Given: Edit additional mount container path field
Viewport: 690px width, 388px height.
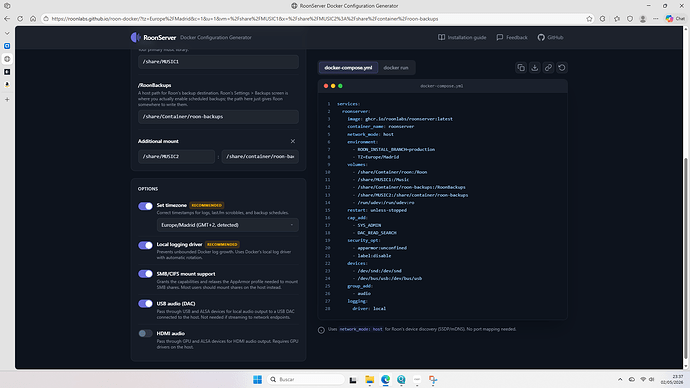Looking at the screenshot, I should tap(260, 156).
